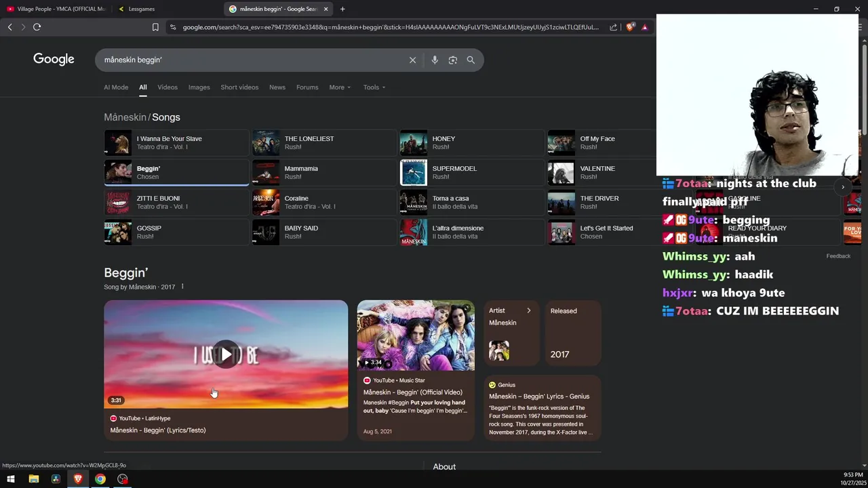This screenshot has height=488, width=868.
Task: Switch to the Videos tab
Action: tap(167, 87)
